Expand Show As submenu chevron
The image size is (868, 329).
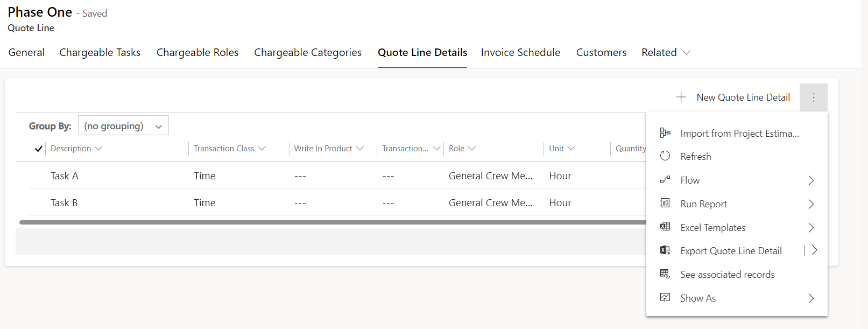click(x=811, y=298)
